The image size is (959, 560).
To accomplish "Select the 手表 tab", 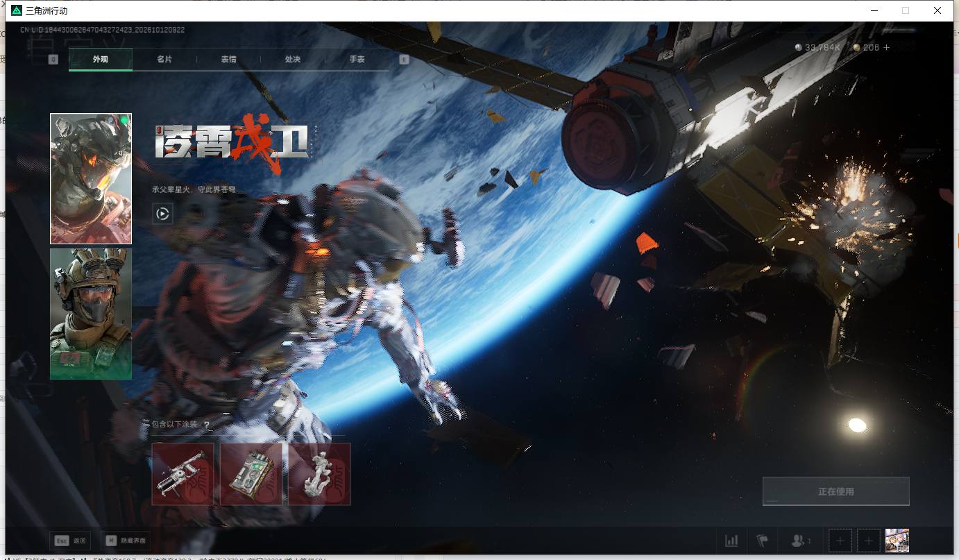I will 357,60.
